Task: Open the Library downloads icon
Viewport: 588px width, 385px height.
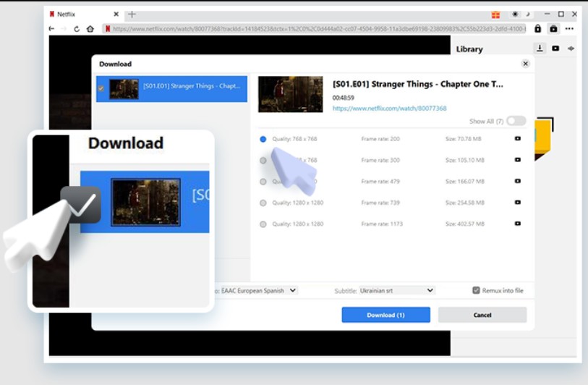Action: coord(540,48)
